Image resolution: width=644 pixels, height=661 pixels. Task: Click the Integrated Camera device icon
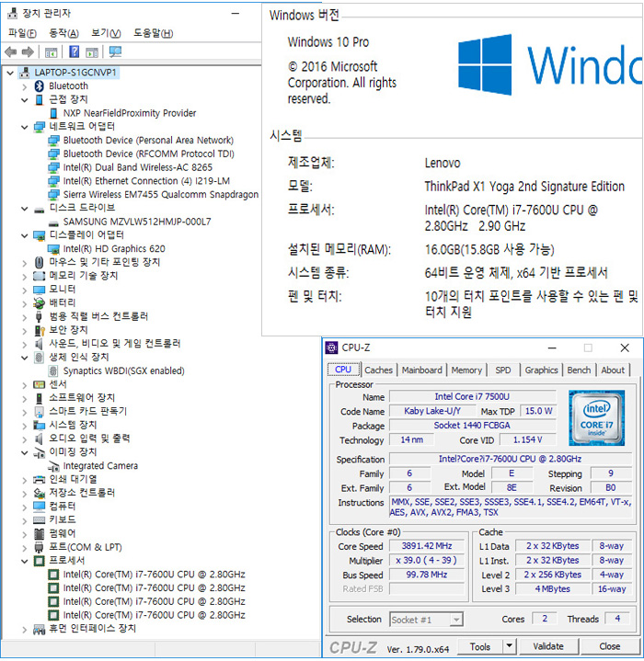pos(53,466)
